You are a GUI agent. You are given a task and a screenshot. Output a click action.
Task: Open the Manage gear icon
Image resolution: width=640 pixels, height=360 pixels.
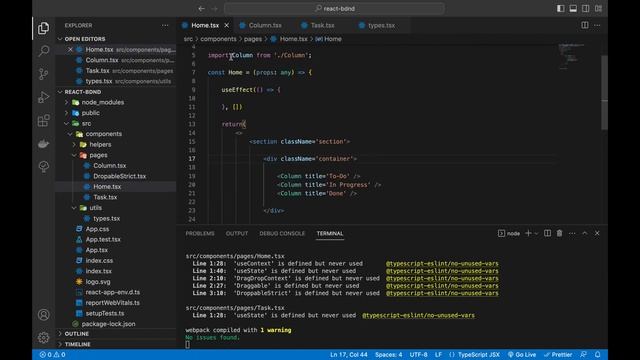click(43, 338)
